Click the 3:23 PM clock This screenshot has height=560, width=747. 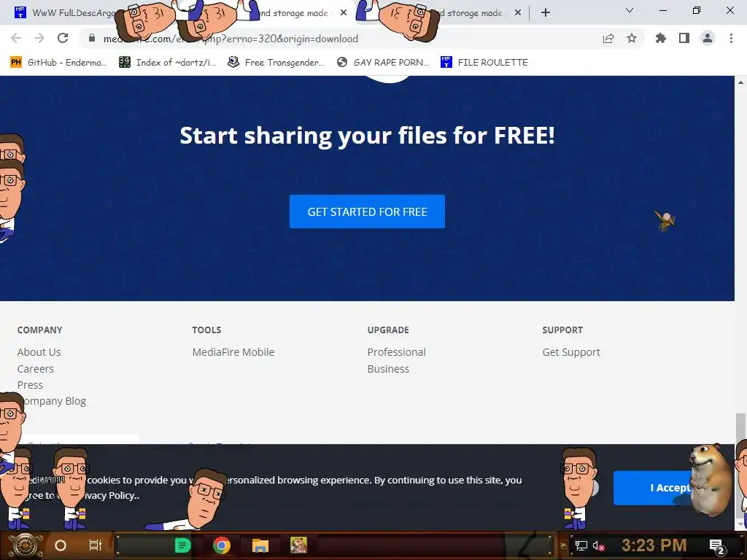click(x=654, y=545)
